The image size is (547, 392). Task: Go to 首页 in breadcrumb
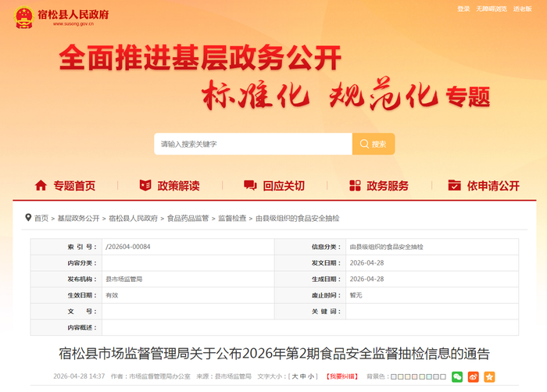pyautogui.click(x=41, y=219)
